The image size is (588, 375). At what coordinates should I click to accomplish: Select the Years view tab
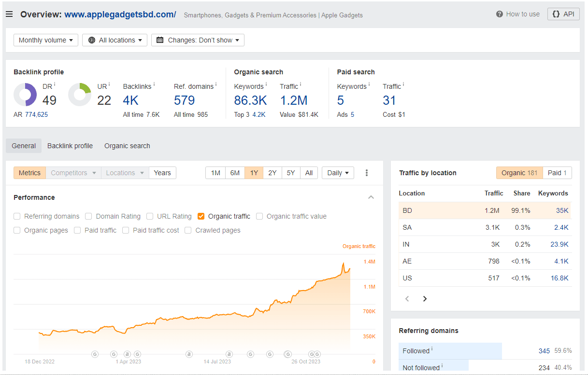[x=162, y=173]
